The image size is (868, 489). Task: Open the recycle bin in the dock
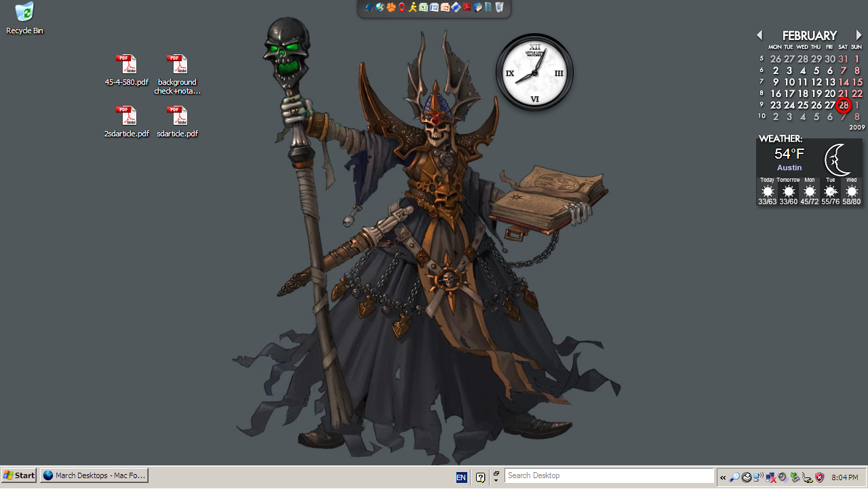(499, 7)
